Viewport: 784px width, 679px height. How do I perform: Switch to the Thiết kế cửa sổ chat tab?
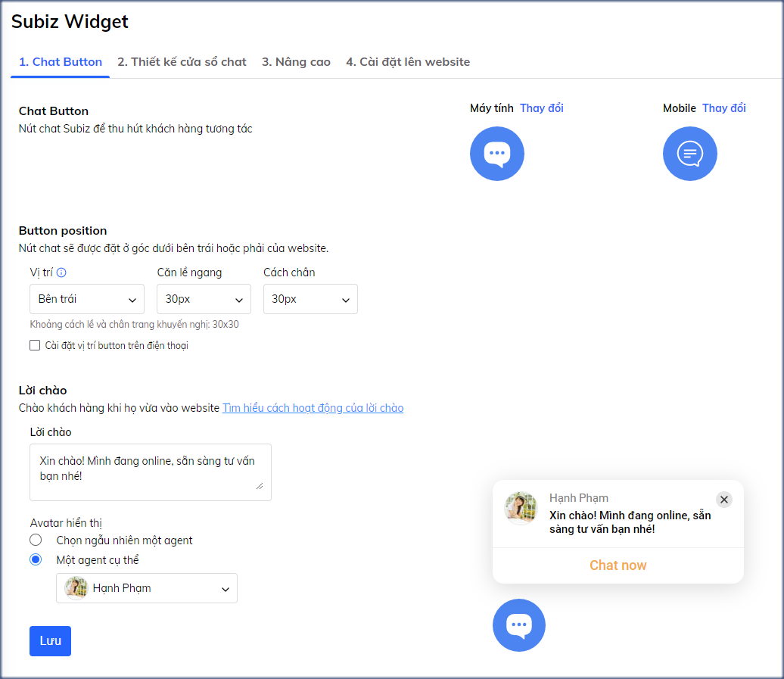pos(182,62)
